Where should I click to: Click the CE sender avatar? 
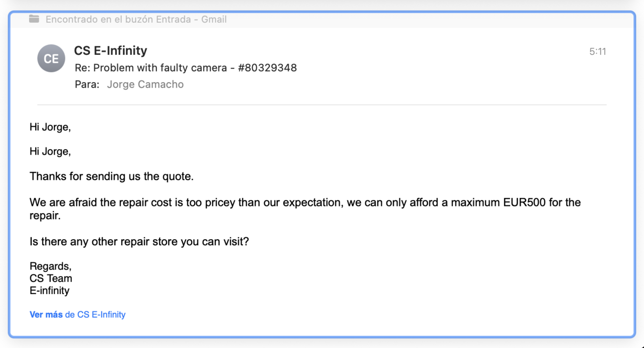click(51, 58)
